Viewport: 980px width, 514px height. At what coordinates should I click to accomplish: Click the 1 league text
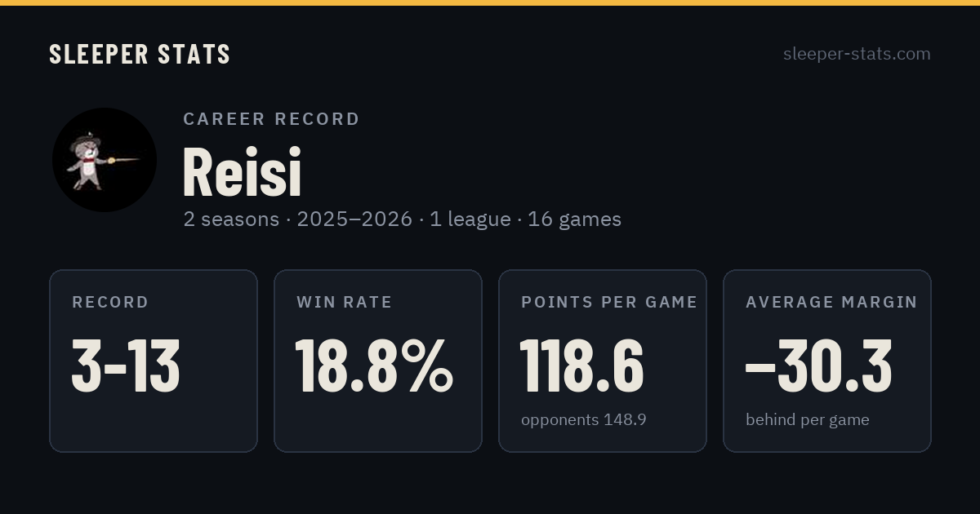click(470, 219)
